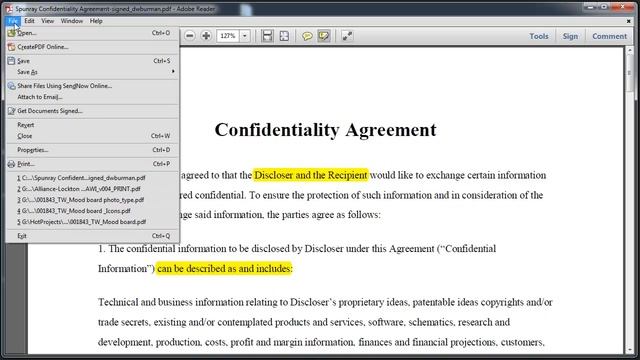Close the document with the menu-bar X
640x360 pixels.
click(x=628, y=21)
